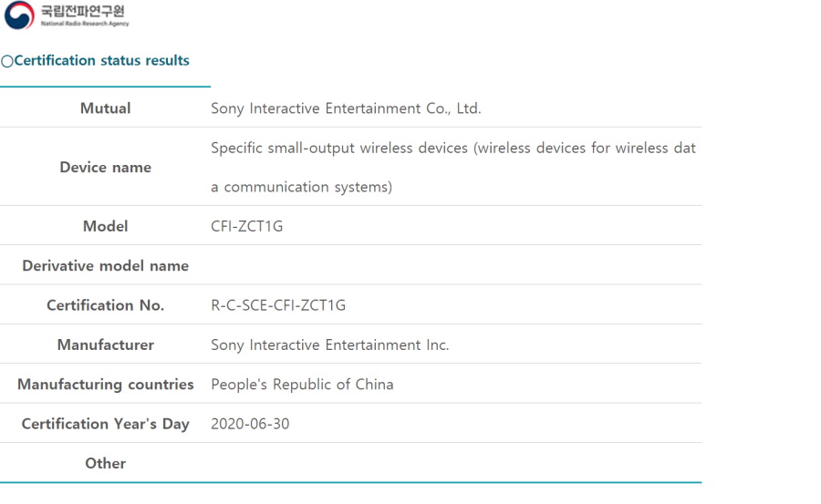
Task: Click the Korean agency name beside the emblem
Action: coord(85,12)
